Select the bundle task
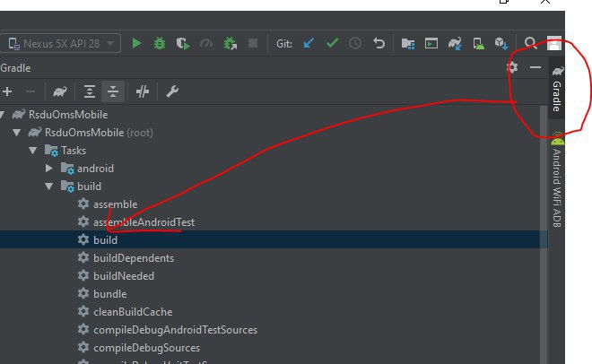 tap(109, 294)
